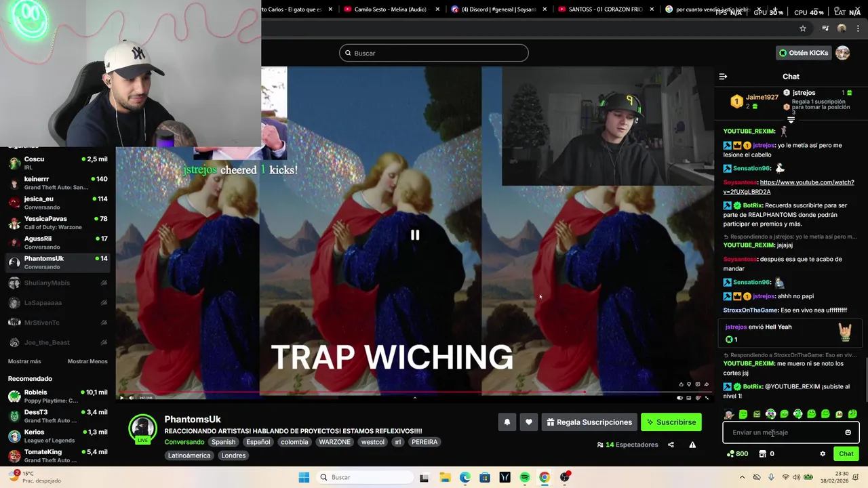This screenshot has width=868, height=488.
Task: Share the stream via share icon
Action: click(x=671, y=445)
